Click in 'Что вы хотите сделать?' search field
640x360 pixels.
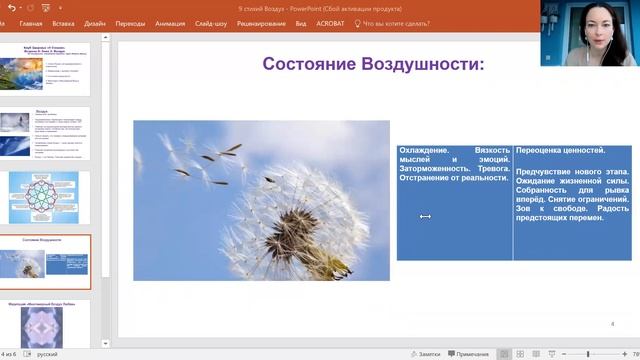pyautogui.click(x=396, y=24)
